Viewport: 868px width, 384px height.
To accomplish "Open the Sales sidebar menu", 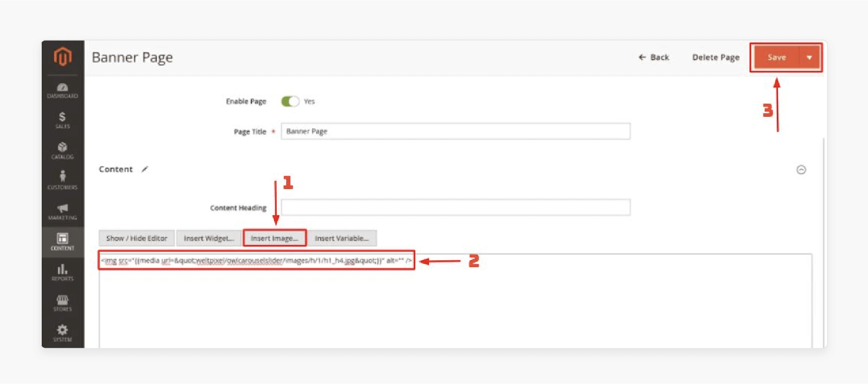I will click(62, 120).
